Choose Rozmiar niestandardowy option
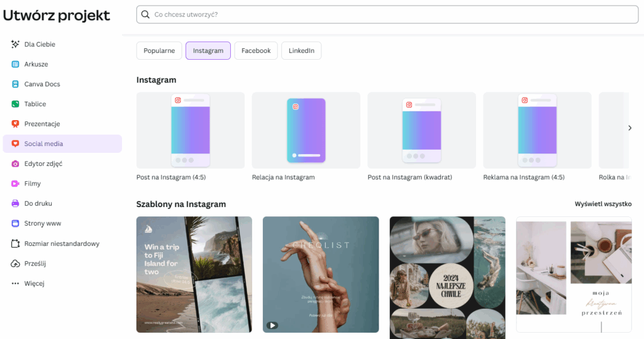This screenshot has width=644, height=339. pyautogui.click(x=62, y=243)
